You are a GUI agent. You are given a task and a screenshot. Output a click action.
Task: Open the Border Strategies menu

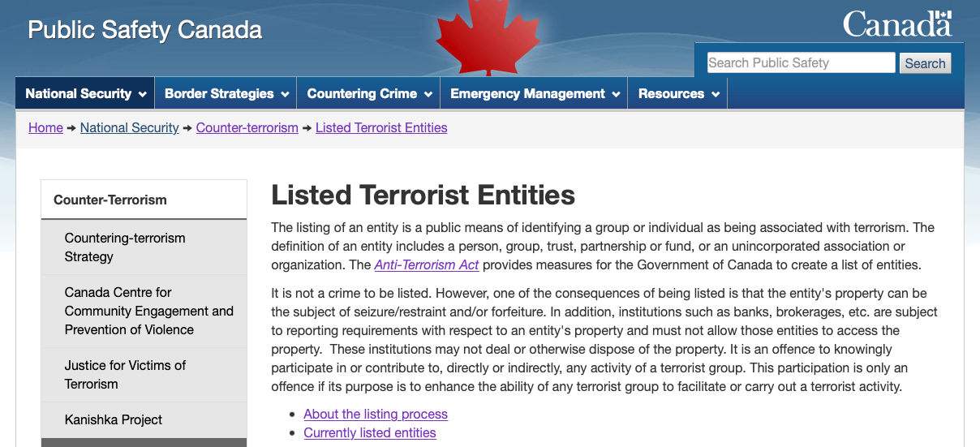[226, 93]
